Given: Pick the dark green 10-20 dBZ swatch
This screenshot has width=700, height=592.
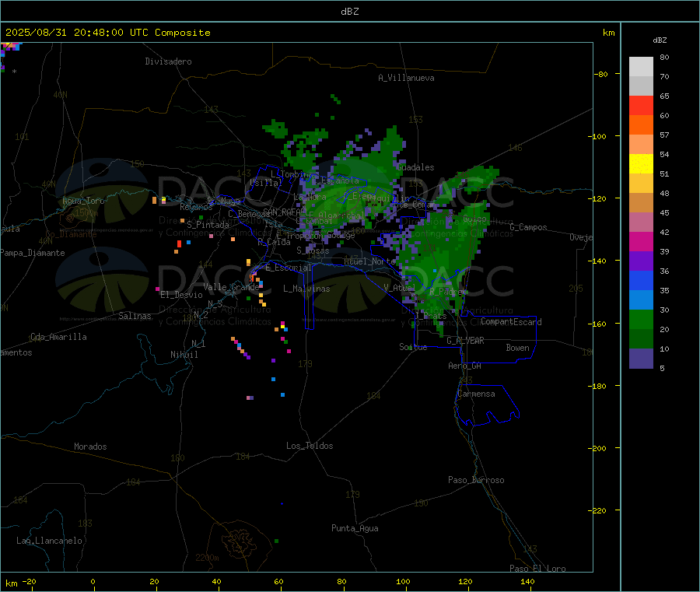Looking at the screenshot, I should [x=641, y=338].
